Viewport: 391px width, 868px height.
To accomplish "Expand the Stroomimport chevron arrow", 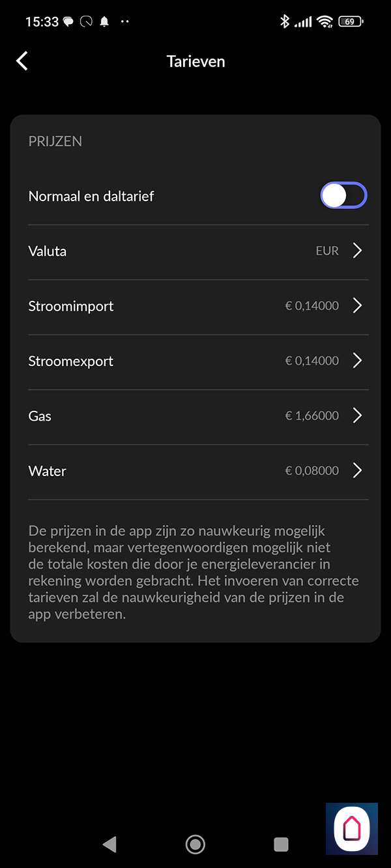I will (x=357, y=306).
